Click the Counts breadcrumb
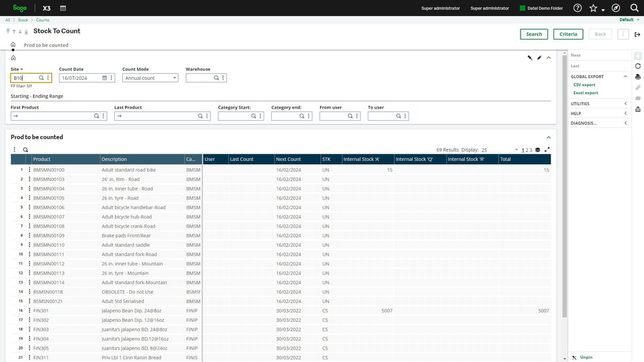Viewport: 644px width, 362px height. tap(42, 19)
